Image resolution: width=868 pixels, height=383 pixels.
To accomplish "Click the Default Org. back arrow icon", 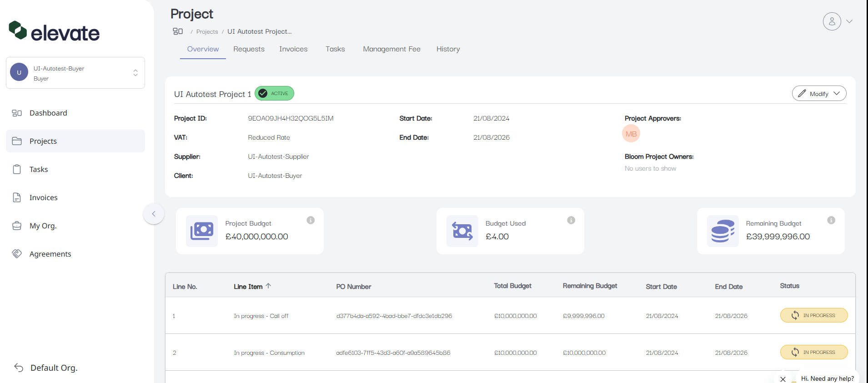I will point(19,368).
